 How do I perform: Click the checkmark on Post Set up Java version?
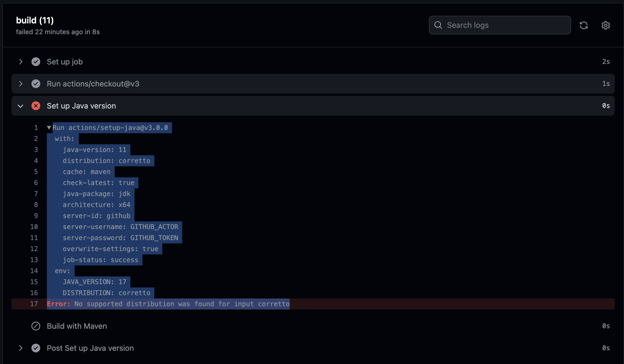coord(36,348)
